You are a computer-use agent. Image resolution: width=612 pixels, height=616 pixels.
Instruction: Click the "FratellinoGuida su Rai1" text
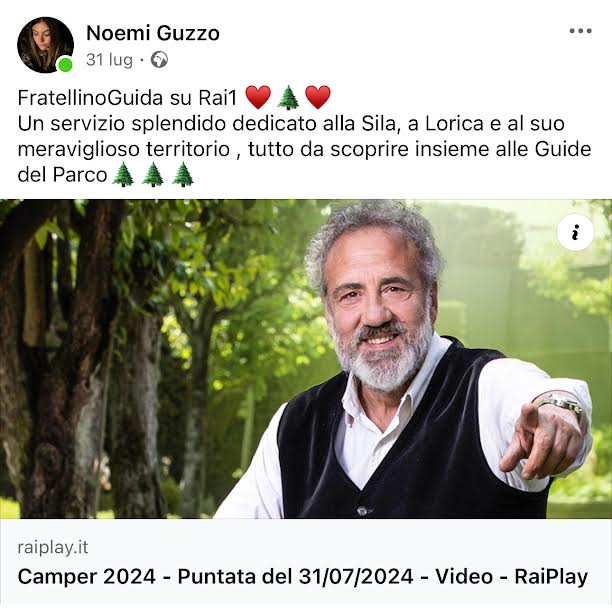click(x=127, y=97)
